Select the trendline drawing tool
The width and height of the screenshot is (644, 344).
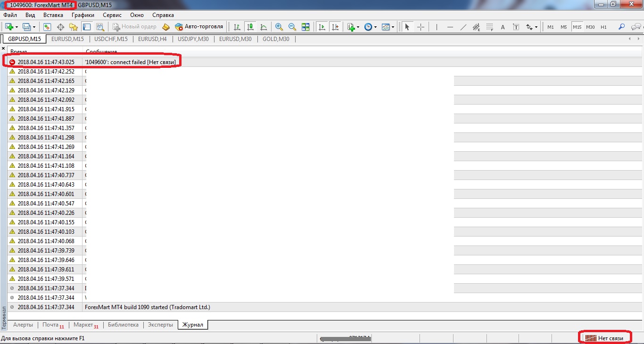pos(463,27)
